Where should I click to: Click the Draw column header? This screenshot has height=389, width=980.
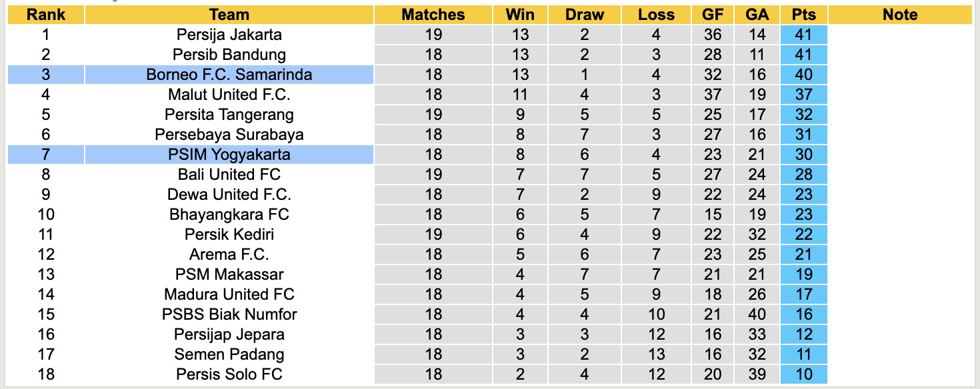[x=584, y=15]
